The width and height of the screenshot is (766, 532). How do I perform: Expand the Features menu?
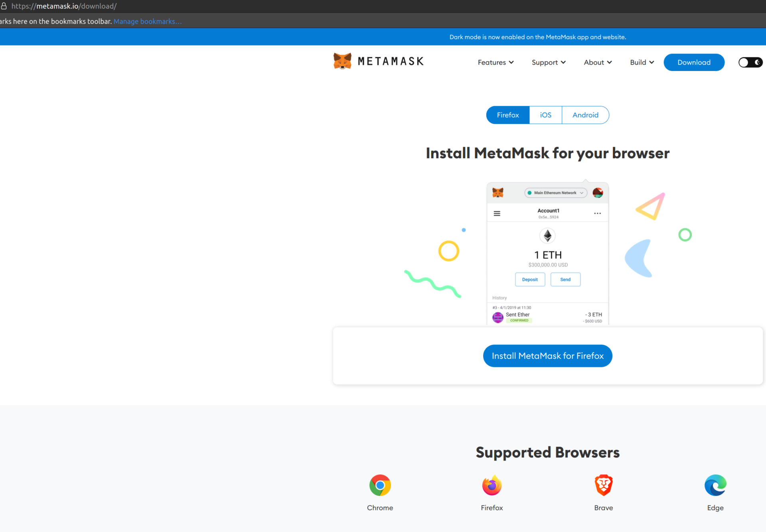[x=496, y=62]
